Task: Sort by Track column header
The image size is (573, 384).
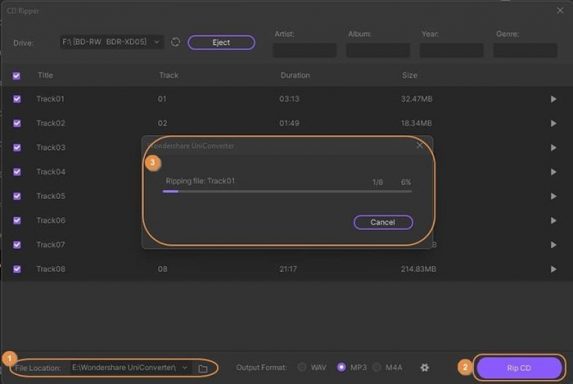Action: point(169,75)
